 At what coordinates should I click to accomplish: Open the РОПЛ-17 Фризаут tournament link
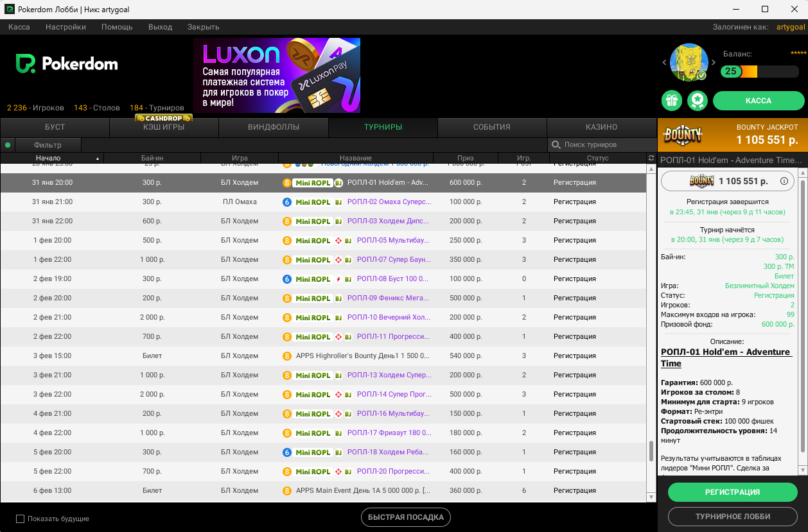click(x=388, y=433)
